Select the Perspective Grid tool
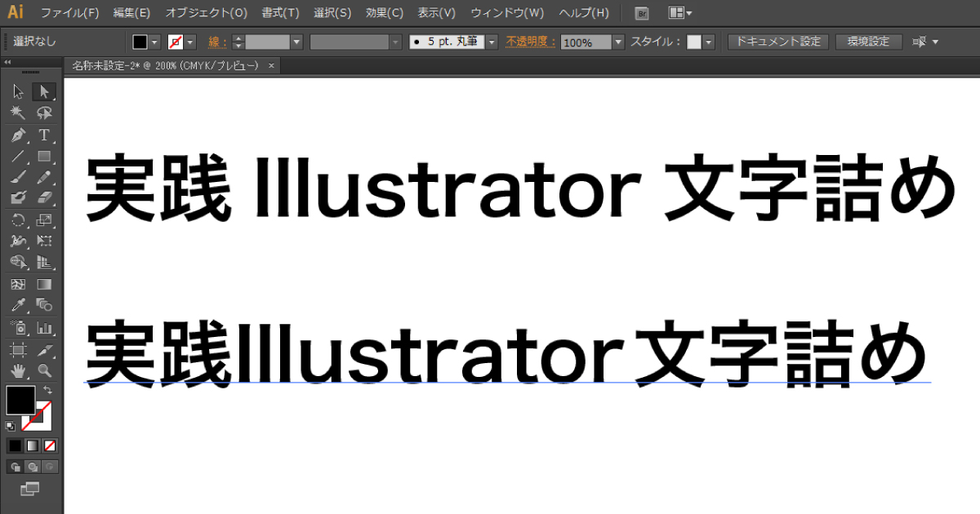Image resolution: width=980 pixels, height=514 pixels. (44, 263)
